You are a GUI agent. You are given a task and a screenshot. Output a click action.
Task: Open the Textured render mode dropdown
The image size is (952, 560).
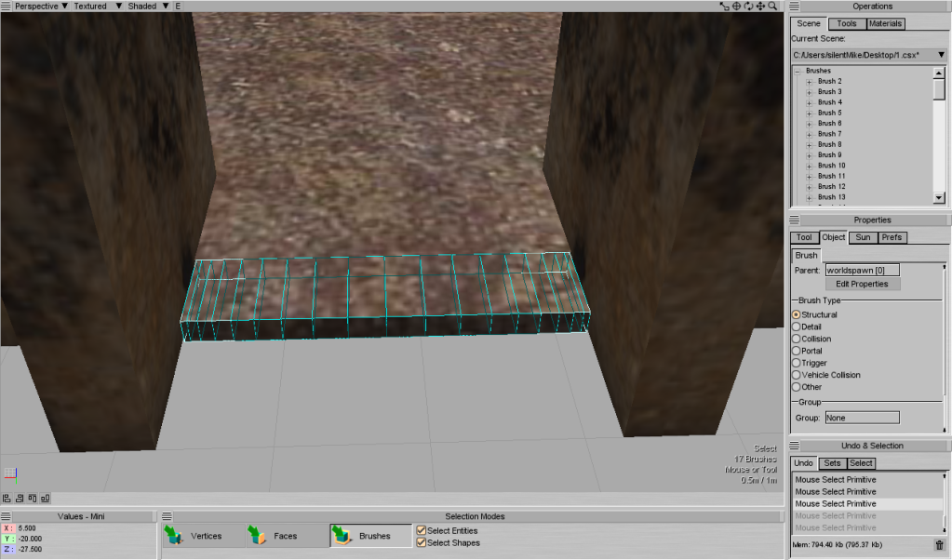tap(96, 7)
